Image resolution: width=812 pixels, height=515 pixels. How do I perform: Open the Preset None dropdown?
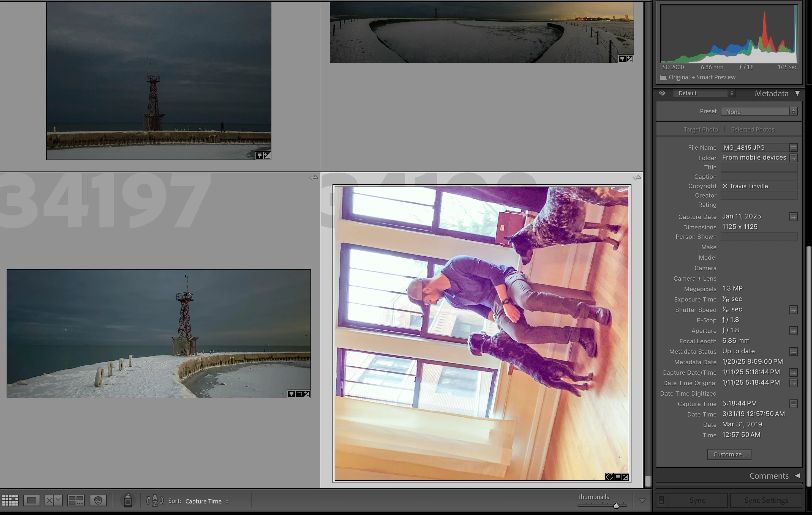[759, 111]
